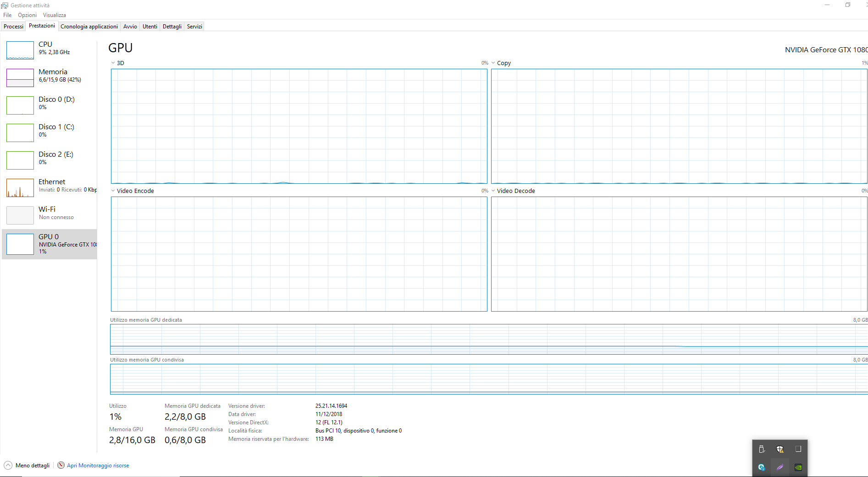Collapse the 3D graph section chevron
Viewport: 868px width, 477px height.
[x=112, y=62]
